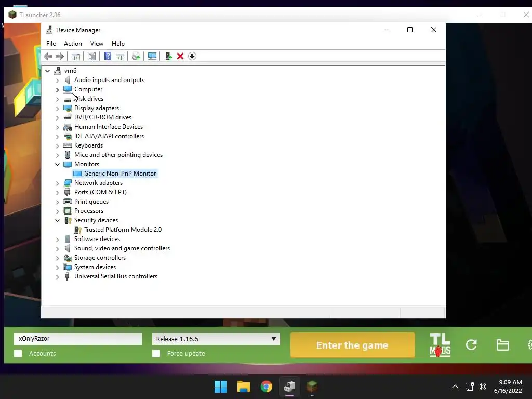Click the refresh icon in TLauncher
This screenshot has width=532, height=399.
pos(471,345)
